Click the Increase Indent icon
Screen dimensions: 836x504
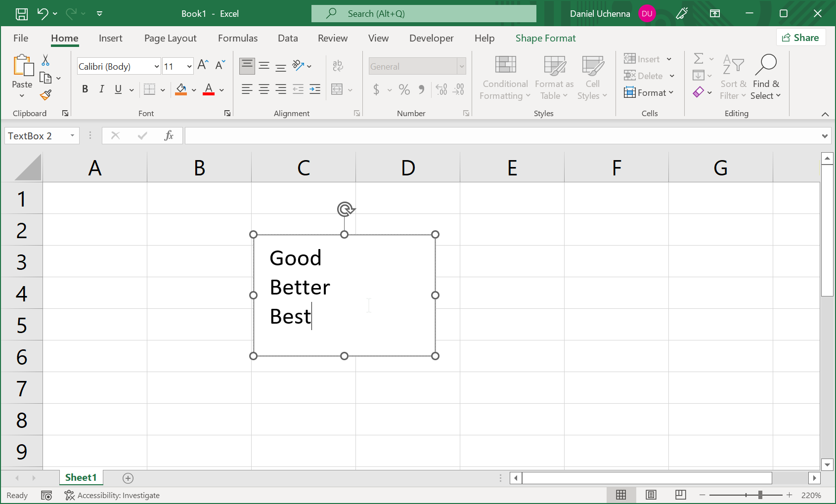[315, 89]
